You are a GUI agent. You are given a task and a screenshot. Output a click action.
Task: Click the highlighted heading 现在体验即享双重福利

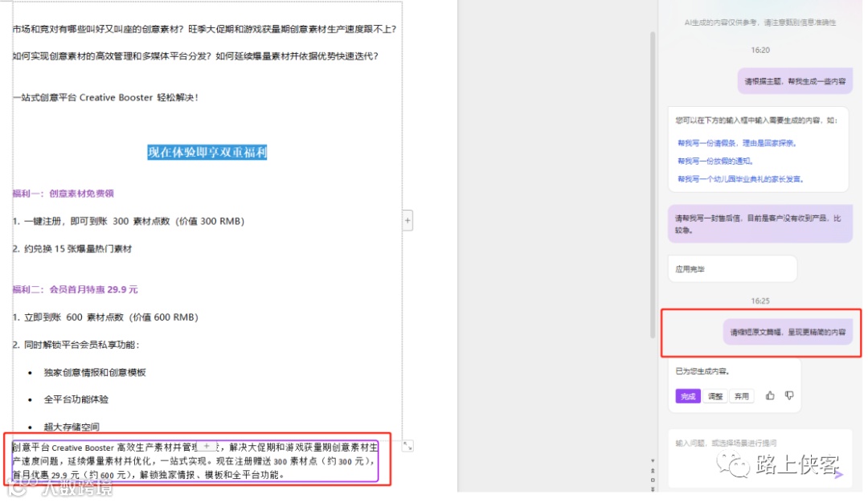(207, 152)
